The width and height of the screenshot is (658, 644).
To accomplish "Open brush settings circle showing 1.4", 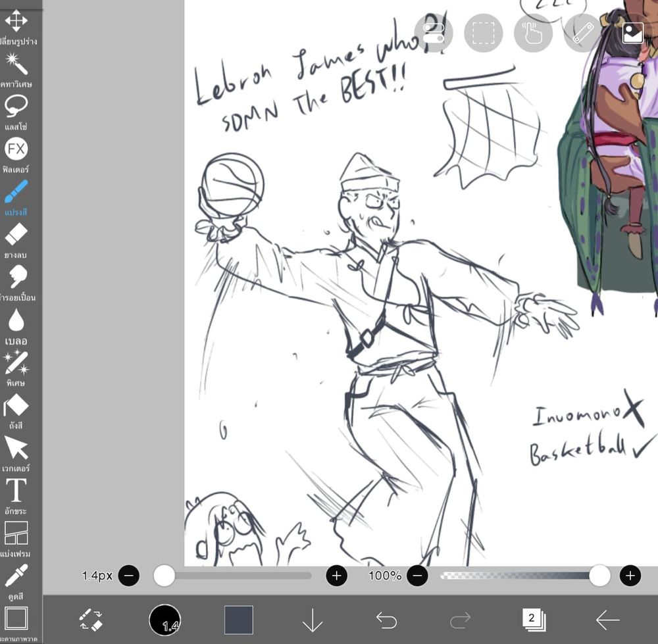I will tap(165, 620).
